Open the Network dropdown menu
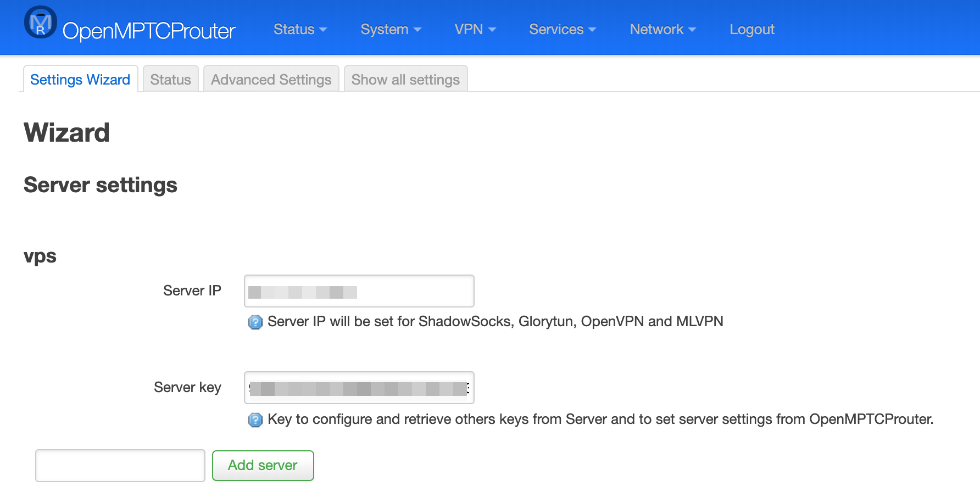Screen dimensions: 980x492 coord(663,29)
